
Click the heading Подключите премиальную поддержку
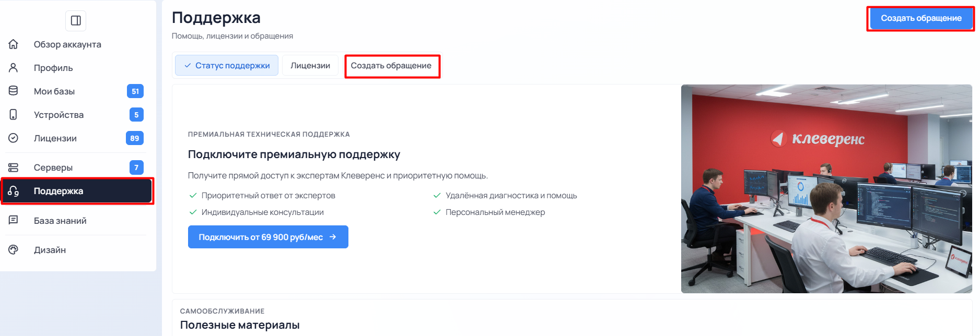294,154
